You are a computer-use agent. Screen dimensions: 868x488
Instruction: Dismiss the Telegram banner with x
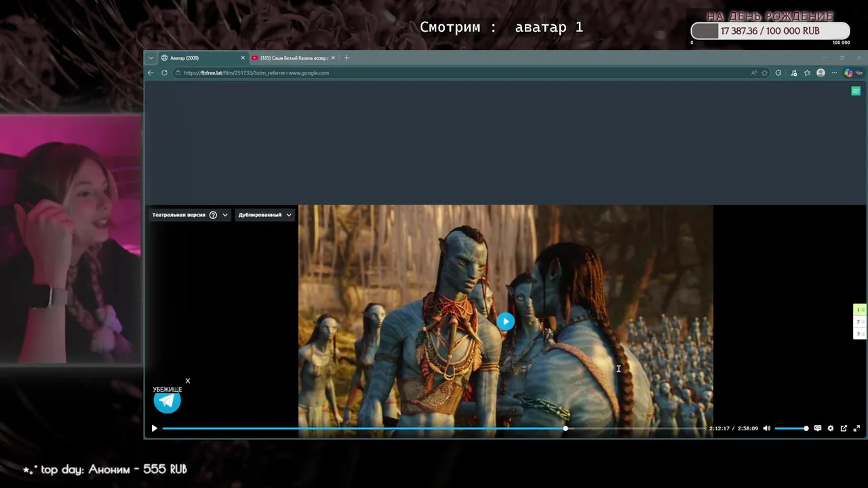point(188,381)
